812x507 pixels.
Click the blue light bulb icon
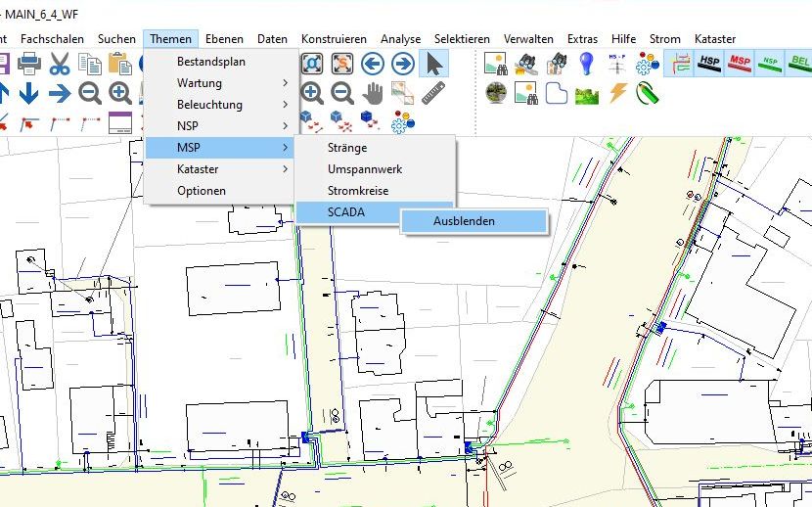pyautogui.click(x=587, y=65)
